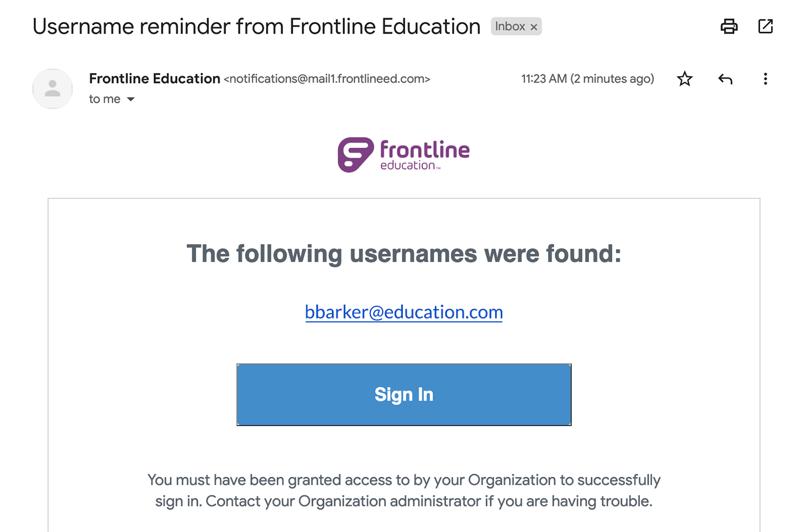Viewport: 808px width, 532px height.
Task: Click 'The following usernames were found' heading
Action: point(403,254)
